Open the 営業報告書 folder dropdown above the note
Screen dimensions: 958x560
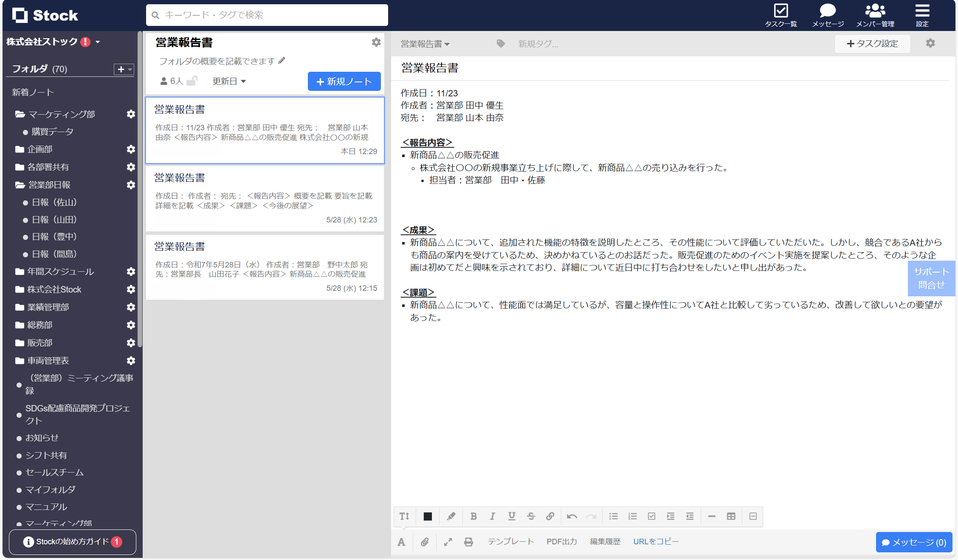[425, 44]
